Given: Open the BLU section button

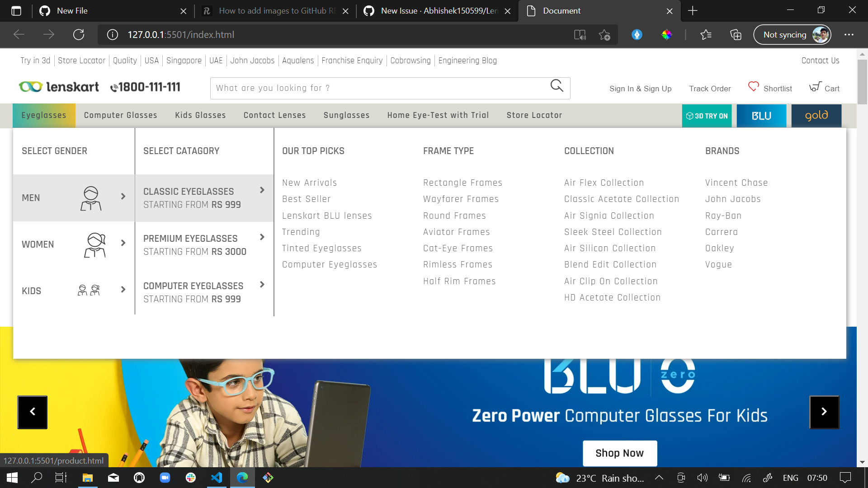Looking at the screenshot, I should click(x=761, y=116).
